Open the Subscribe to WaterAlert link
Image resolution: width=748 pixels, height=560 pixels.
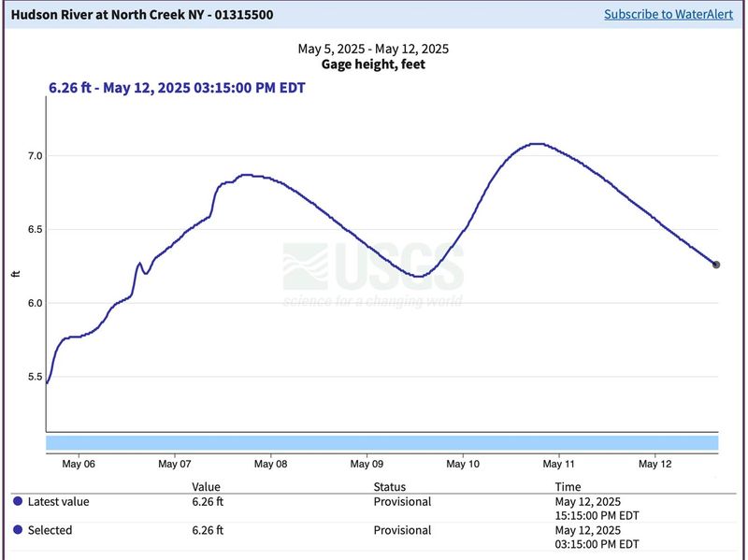click(x=669, y=14)
